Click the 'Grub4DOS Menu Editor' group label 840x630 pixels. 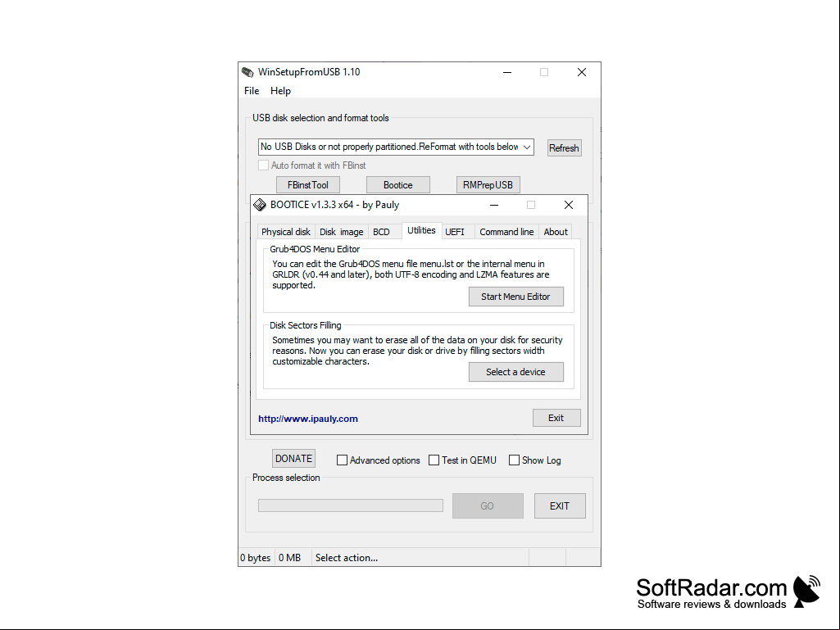315,249
